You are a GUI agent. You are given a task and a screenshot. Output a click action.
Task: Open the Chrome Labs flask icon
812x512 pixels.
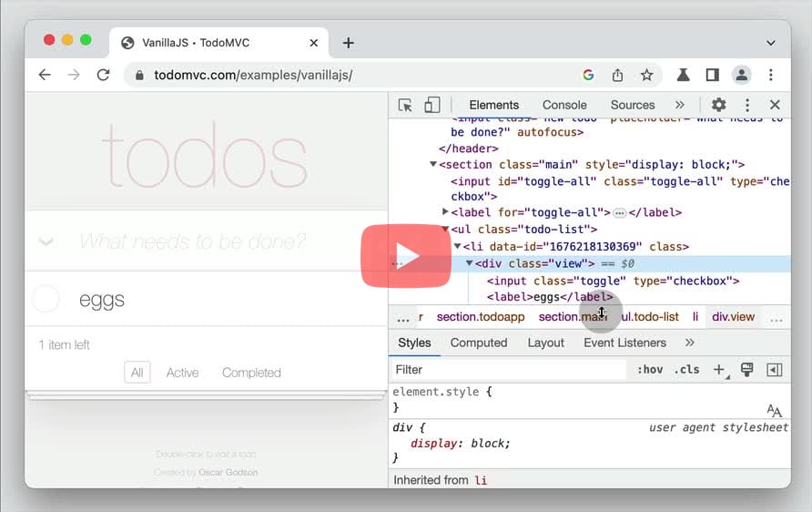(683, 75)
